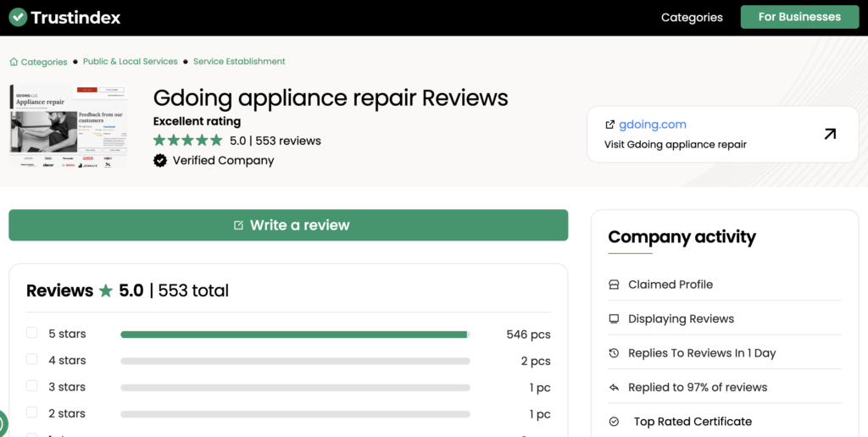Screen dimensions: 868x437
Task: Click the 'Excellent rating' label
Action: pos(197,121)
